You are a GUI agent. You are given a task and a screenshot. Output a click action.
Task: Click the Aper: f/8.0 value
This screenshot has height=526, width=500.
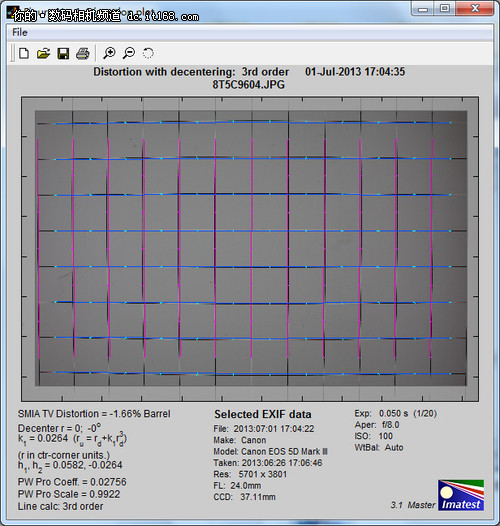point(377,425)
